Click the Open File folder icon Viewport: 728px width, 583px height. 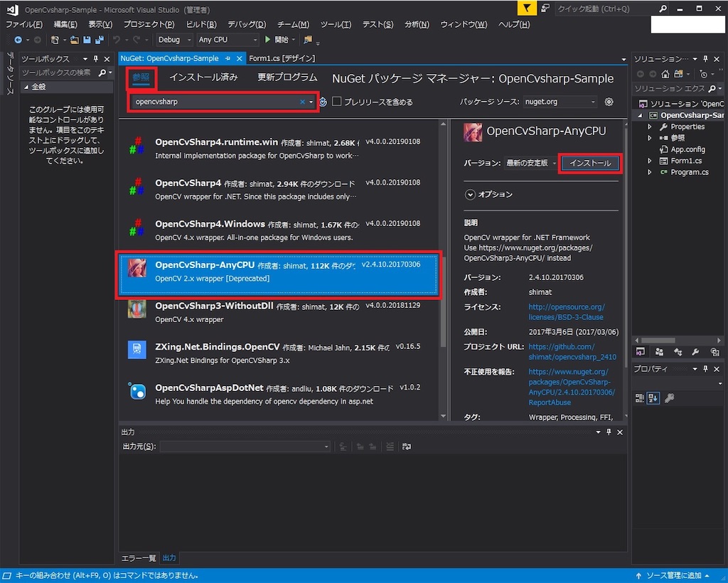pos(74,40)
